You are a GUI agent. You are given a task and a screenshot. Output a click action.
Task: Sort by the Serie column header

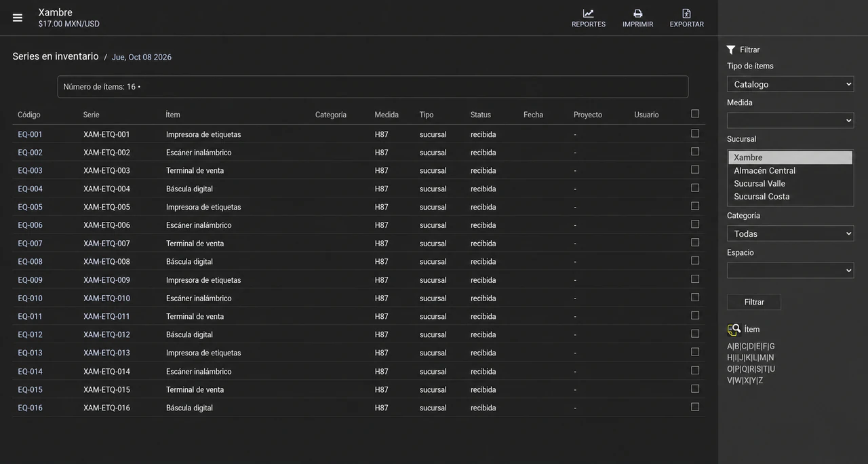coord(92,115)
